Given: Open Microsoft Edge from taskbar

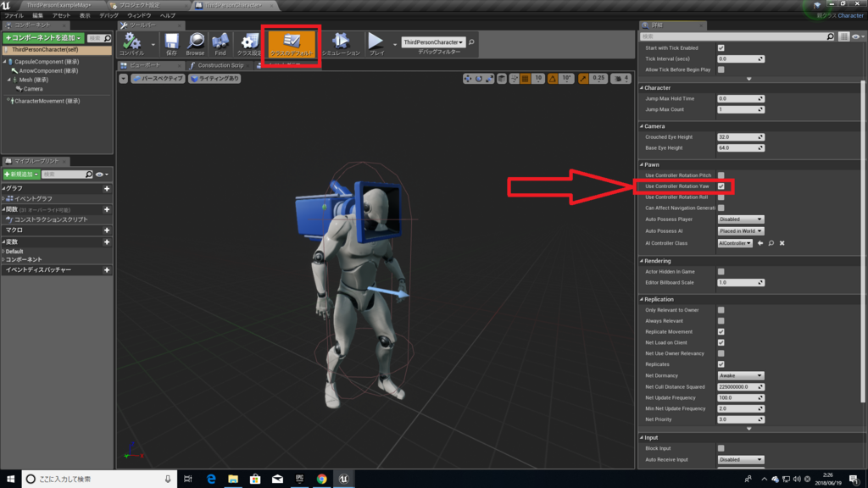Looking at the screenshot, I should (211, 479).
